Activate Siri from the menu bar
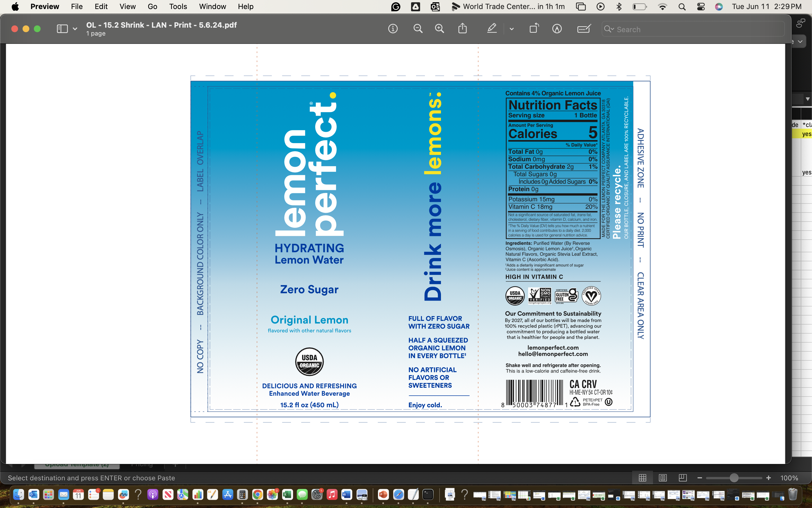This screenshot has height=508, width=812. point(719,7)
